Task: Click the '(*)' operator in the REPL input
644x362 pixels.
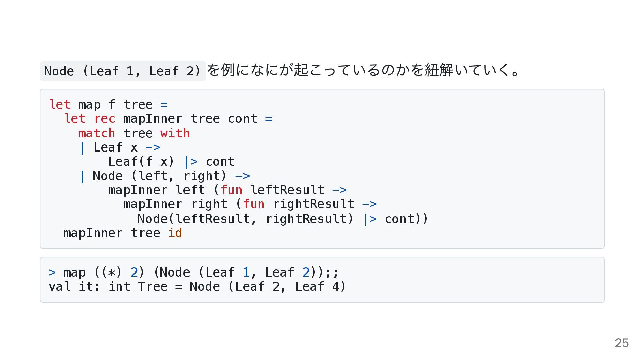Action: [112, 272]
